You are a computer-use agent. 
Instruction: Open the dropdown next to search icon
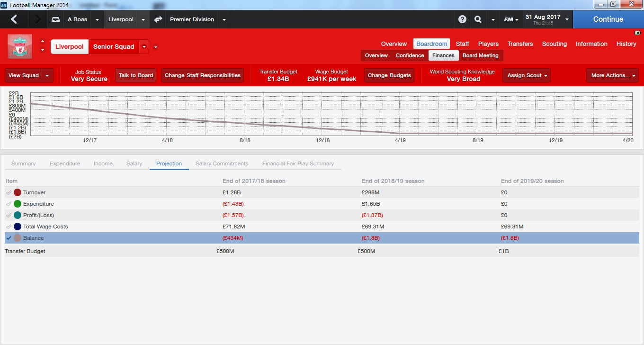[x=493, y=20]
